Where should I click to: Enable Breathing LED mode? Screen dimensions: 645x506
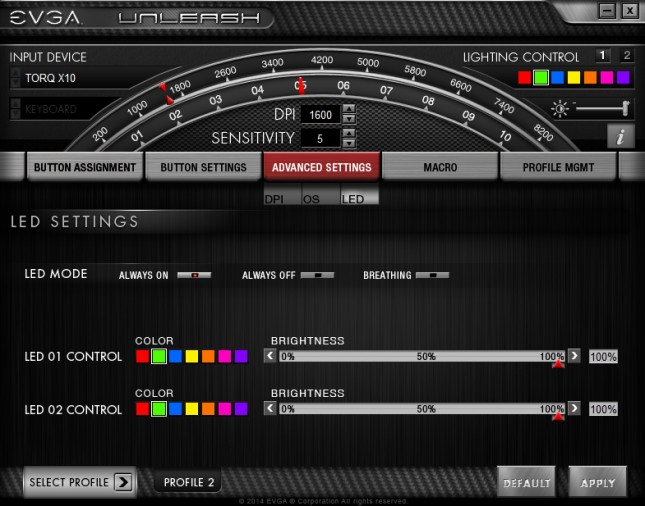pyautogui.click(x=432, y=275)
